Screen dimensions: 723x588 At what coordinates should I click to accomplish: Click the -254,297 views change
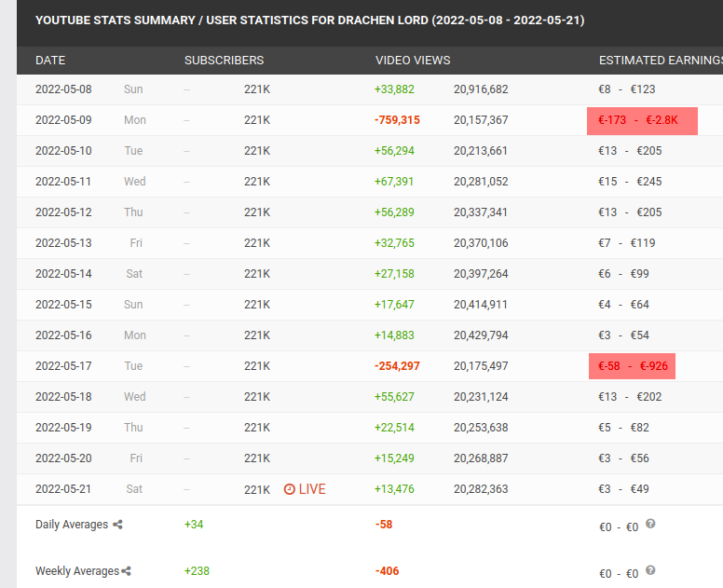[x=397, y=365]
